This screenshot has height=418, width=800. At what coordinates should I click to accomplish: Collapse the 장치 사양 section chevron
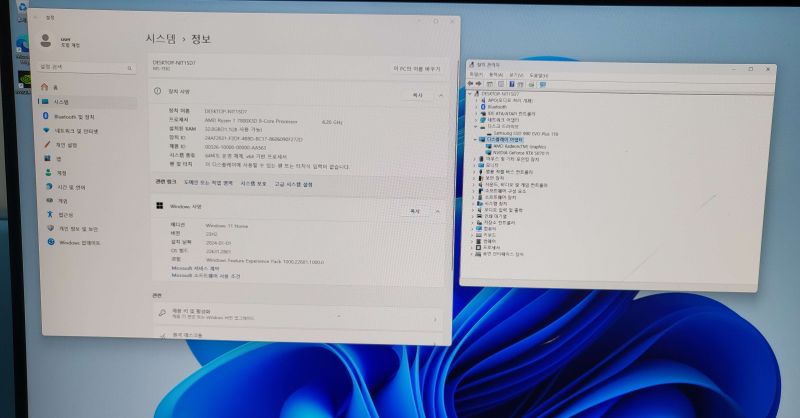pos(440,95)
